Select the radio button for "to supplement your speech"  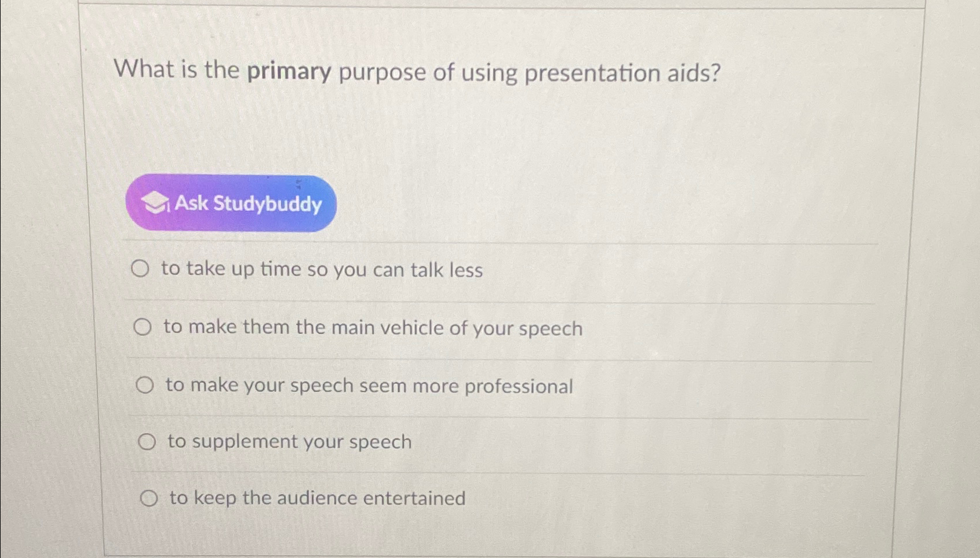[x=149, y=441]
